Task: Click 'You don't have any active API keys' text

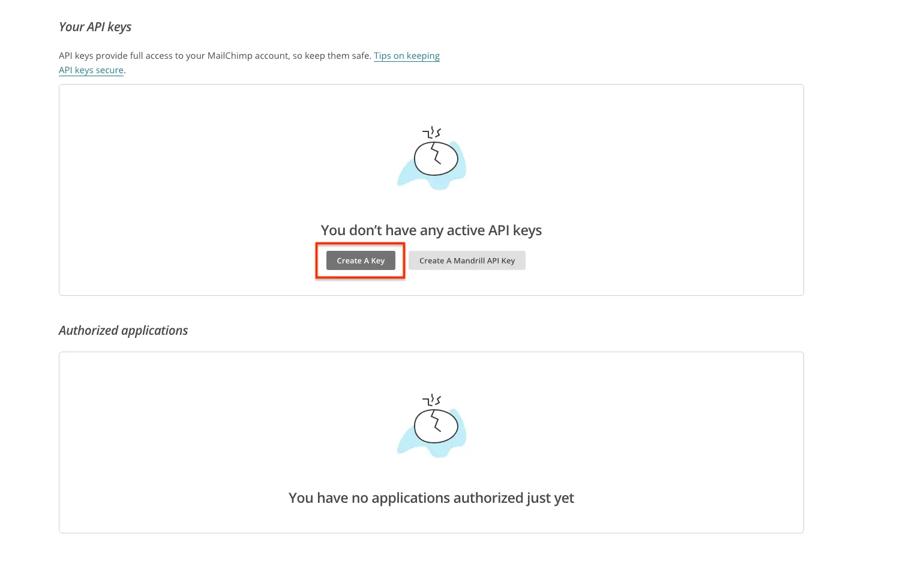Action: click(x=431, y=230)
